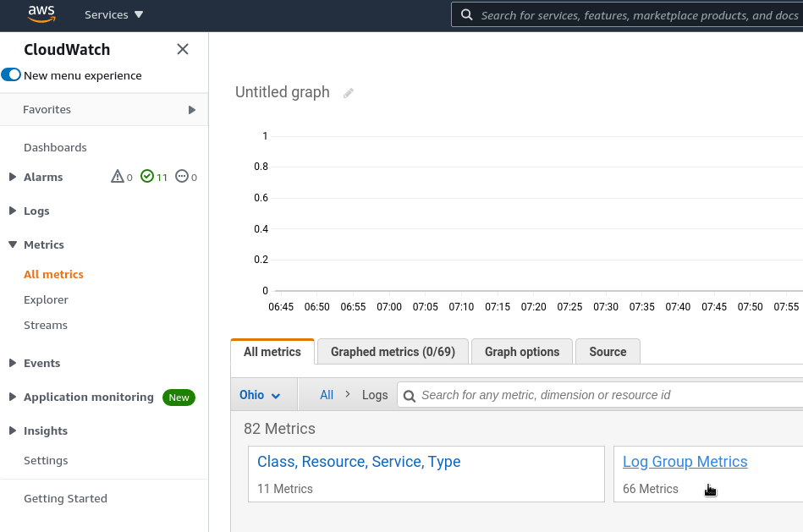Click the Logs breadcrumb text
Image resolution: width=803 pixels, height=532 pixels.
point(375,395)
